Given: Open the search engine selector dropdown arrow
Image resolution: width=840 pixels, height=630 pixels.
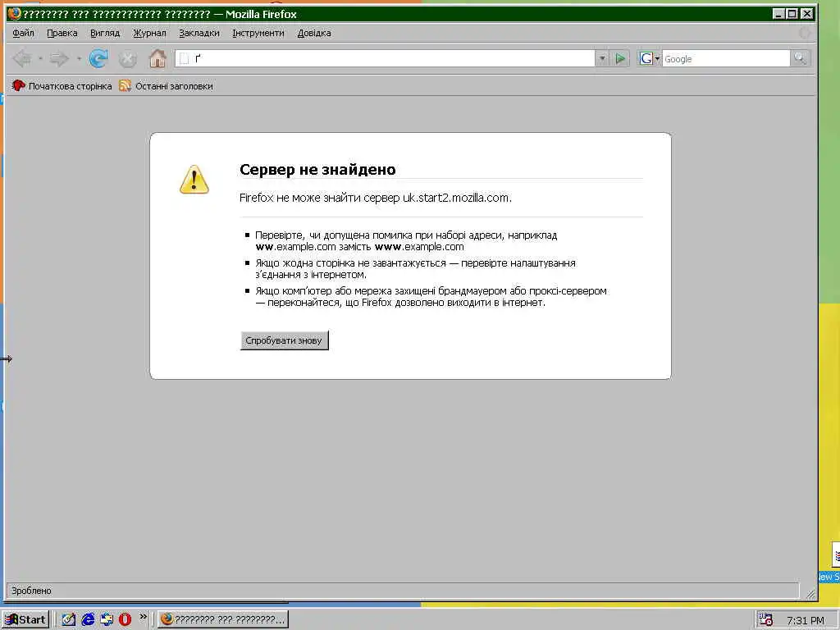Looking at the screenshot, I should [x=657, y=58].
